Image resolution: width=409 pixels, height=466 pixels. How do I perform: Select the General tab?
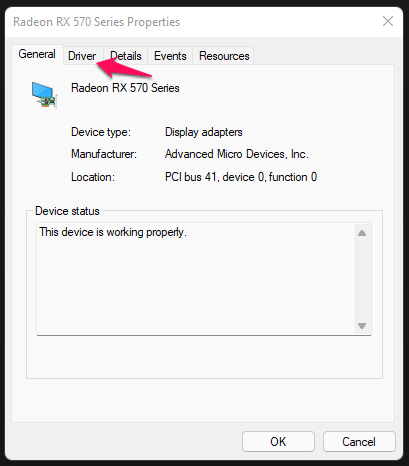(37, 54)
